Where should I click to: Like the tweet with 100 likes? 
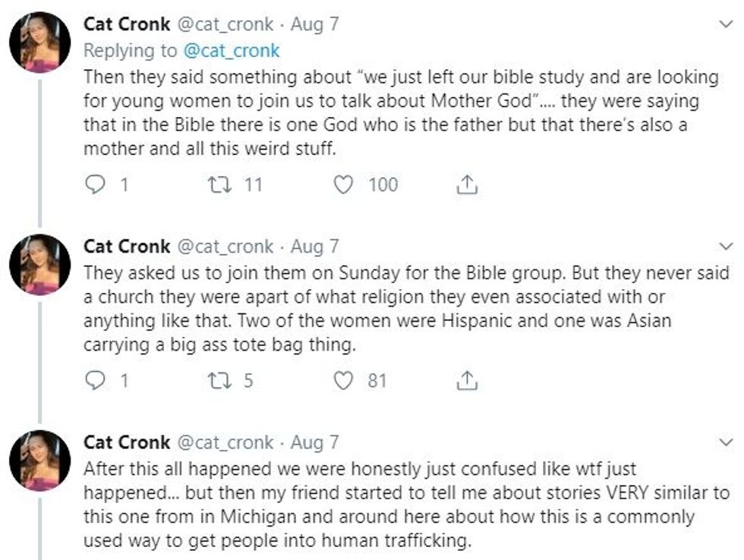(x=344, y=184)
